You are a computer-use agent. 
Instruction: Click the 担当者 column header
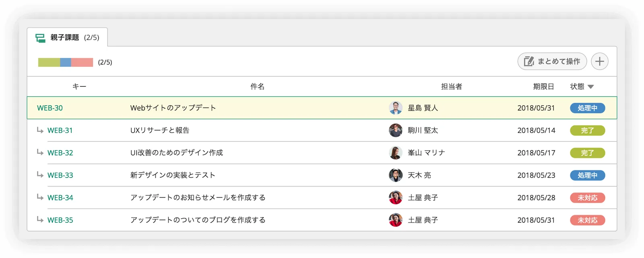click(x=451, y=86)
